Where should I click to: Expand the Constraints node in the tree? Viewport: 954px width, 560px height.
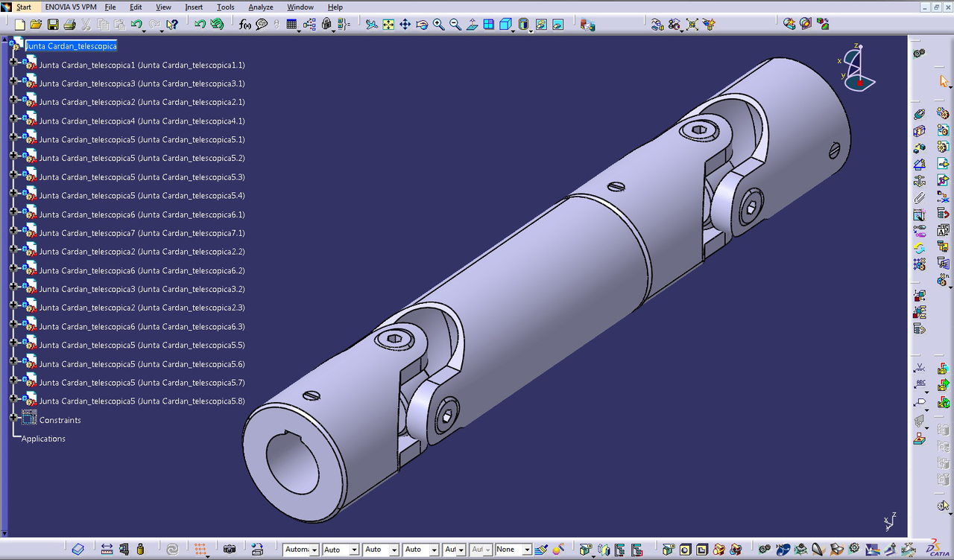point(13,418)
